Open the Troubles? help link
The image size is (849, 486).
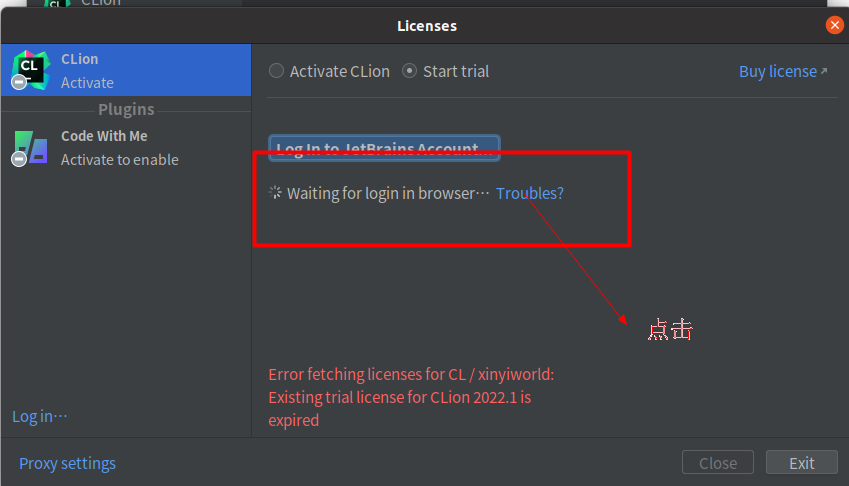(530, 193)
